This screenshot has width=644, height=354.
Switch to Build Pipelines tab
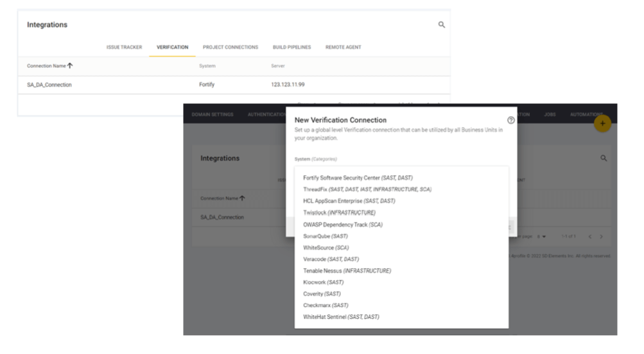(292, 47)
